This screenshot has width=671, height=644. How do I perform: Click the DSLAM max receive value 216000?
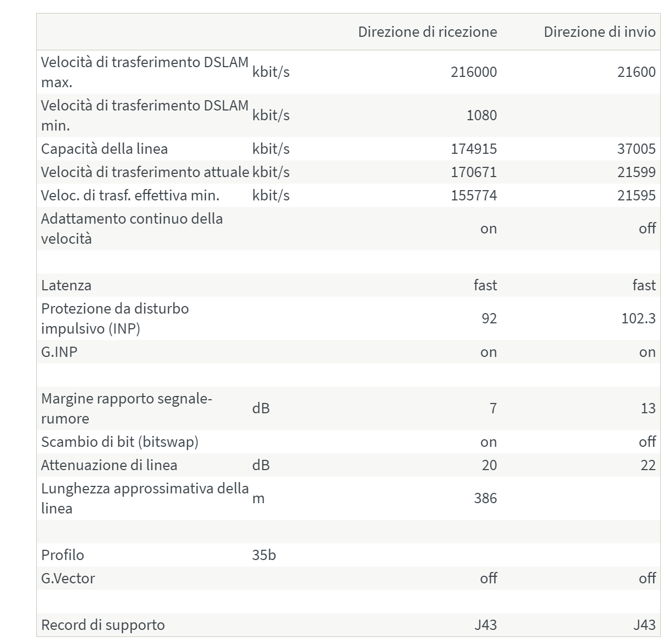click(x=473, y=72)
